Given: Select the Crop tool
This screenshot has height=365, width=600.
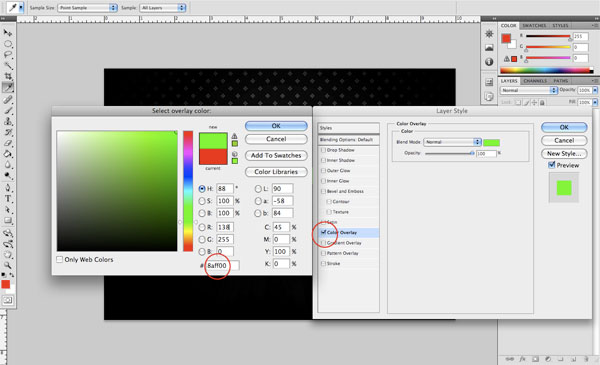Looking at the screenshot, I should (x=8, y=77).
